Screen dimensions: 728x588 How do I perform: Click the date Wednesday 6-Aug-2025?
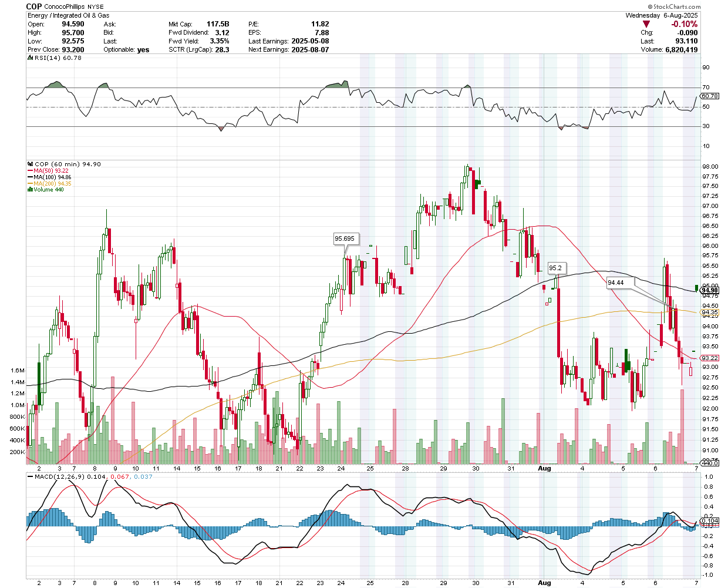(662, 15)
